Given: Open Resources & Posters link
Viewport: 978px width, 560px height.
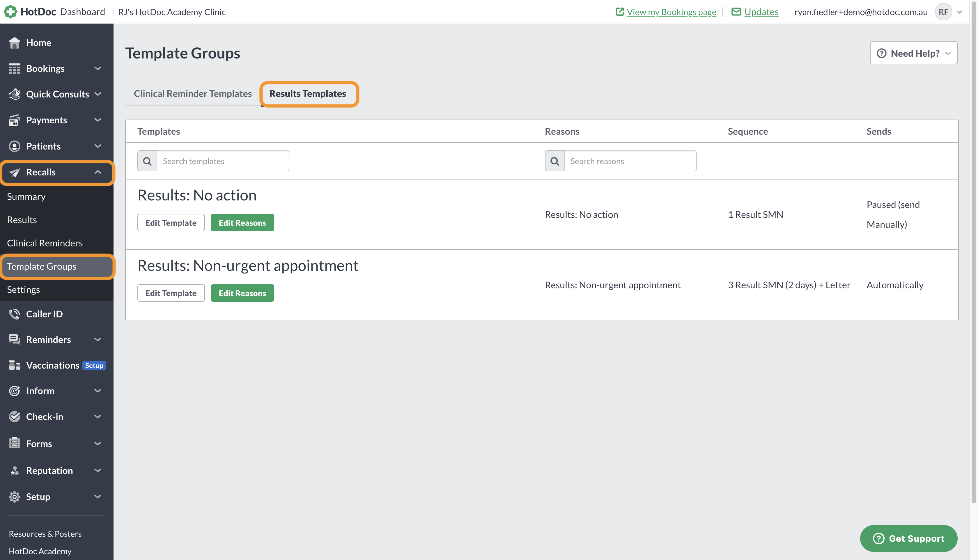Looking at the screenshot, I should coord(45,534).
